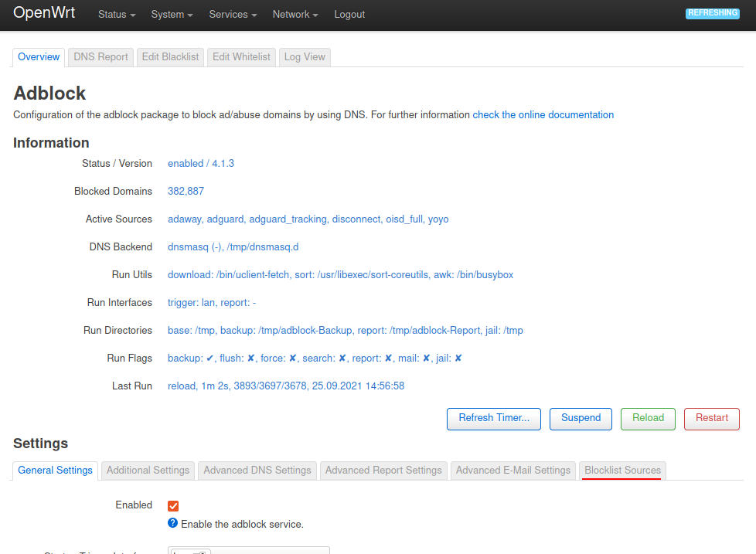Click the 'enabled / 4.1.3' status value

[200, 163]
